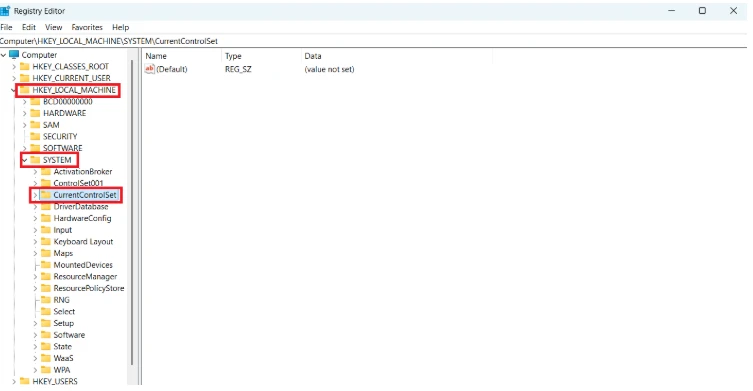
Task: Expand the ActivationBroker chevron
Action: click(35, 171)
